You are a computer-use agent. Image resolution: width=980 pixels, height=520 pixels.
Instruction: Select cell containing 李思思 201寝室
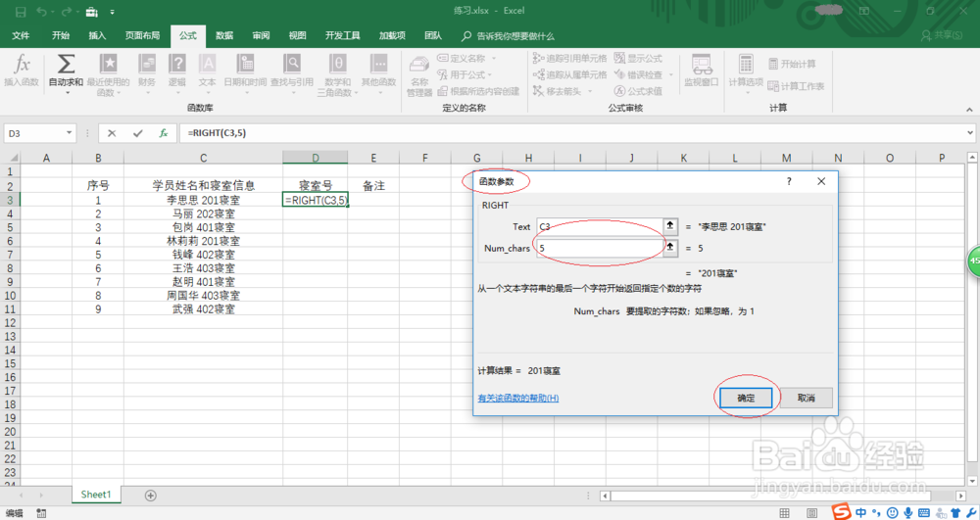[203, 200]
